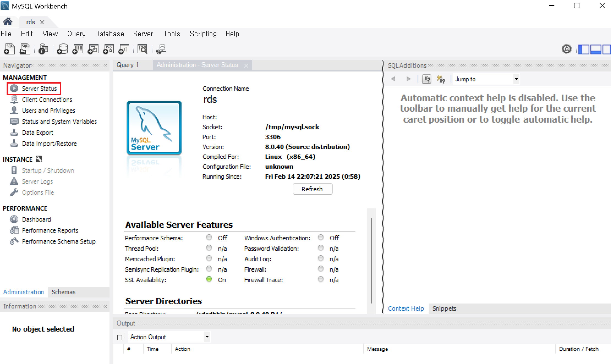Toggle automatic context help icon
This screenshot has height=364, width=611.
point(441,79)
